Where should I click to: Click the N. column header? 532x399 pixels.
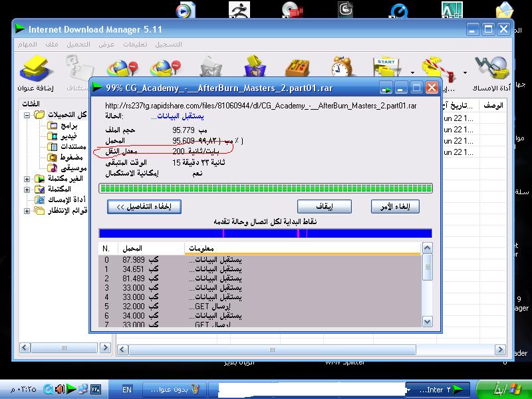(108, 248)
